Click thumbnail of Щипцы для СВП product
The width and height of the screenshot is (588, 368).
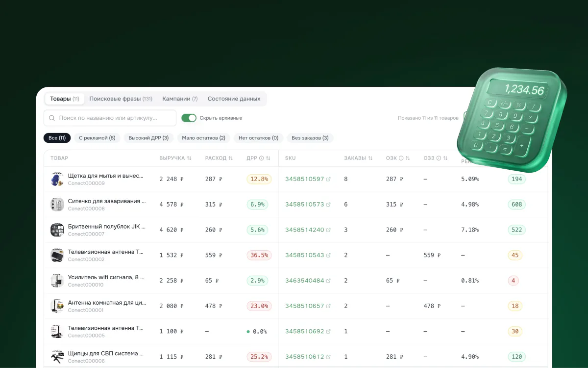57,357
